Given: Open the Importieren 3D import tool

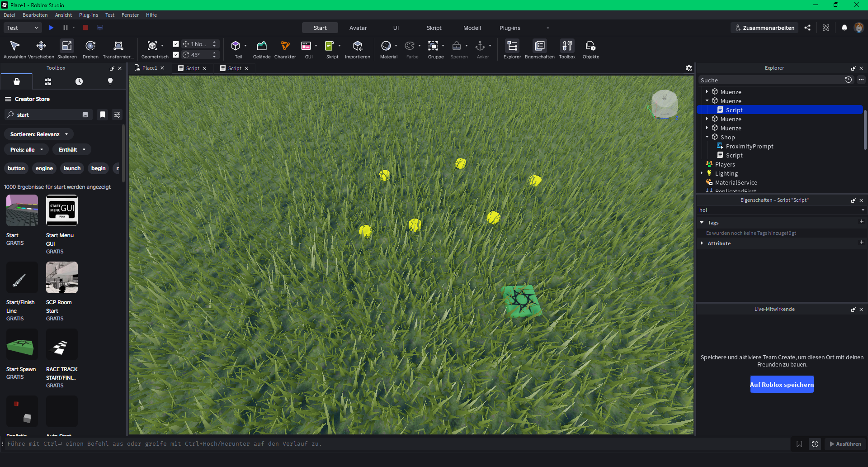Looking at the screenshot, I should coord(358,49).
